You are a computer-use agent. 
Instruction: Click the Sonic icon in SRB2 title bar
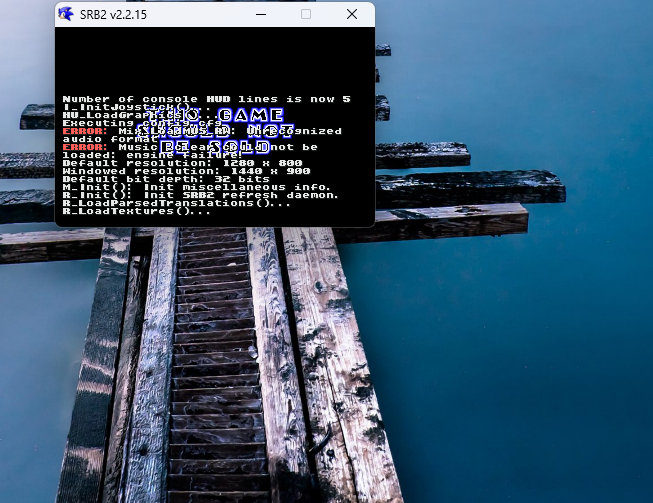[66, 14]
